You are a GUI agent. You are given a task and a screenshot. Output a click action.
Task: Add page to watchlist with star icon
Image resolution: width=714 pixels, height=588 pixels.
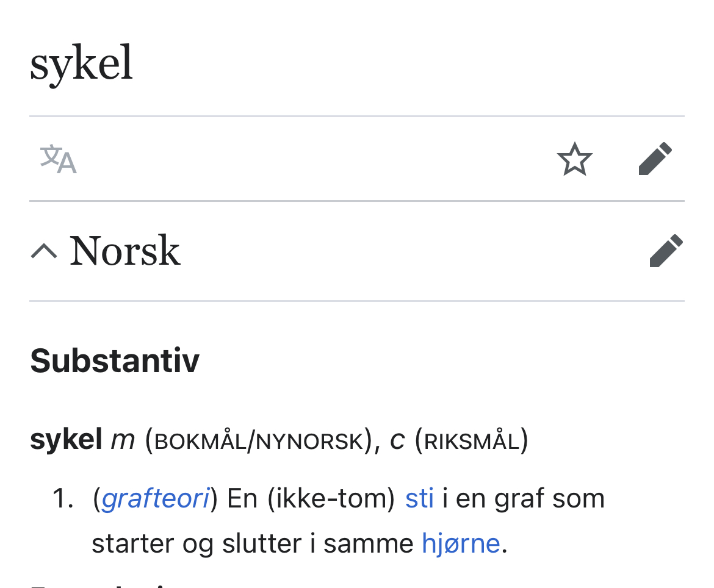[x=575, y=159]
